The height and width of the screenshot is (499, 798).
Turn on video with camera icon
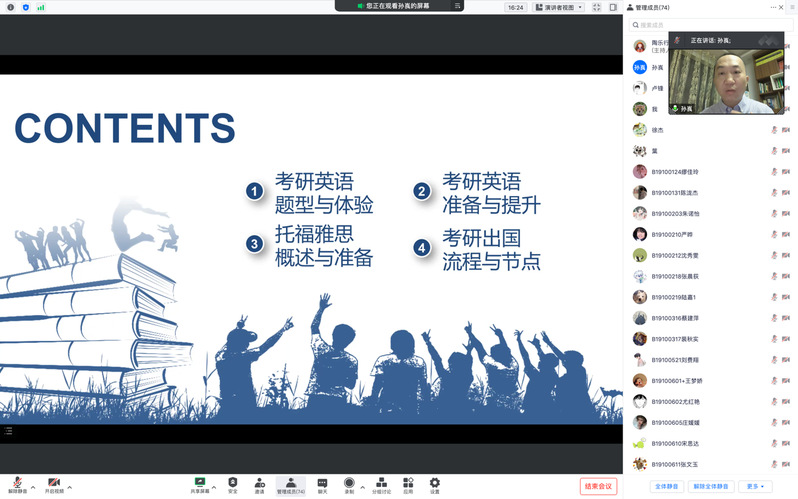click(x=53, y=482)
